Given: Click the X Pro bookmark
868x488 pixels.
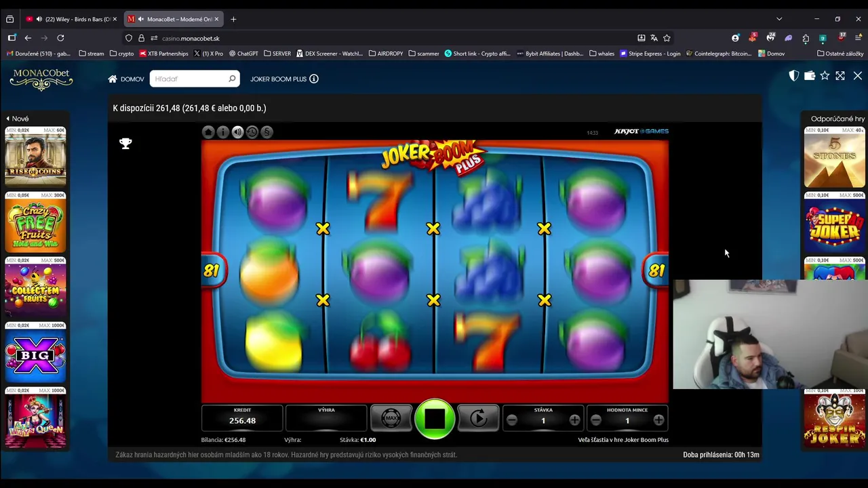Looking at the screenshot, I should 208,54.
